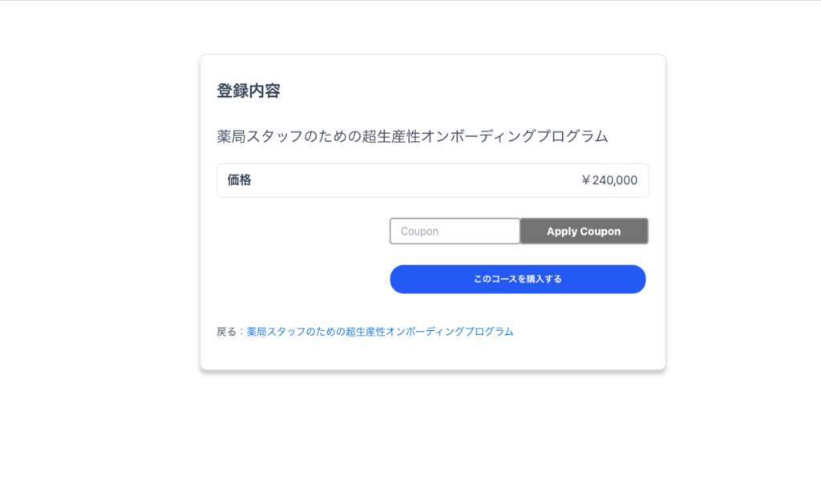Open the 薬局スタッフのための超生産性オンボーディングプログラム return link
The width and height of the screenshot is (821, 504).
(378, 330)
